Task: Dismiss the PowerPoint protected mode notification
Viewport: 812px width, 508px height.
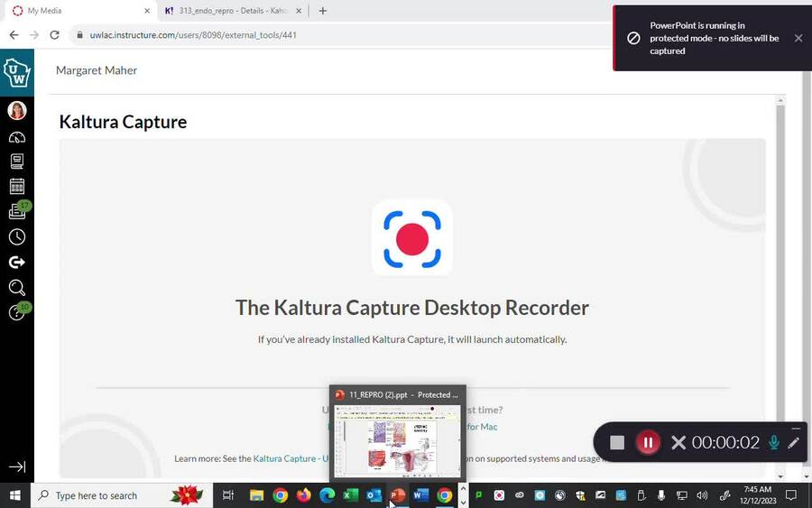Action: [x=798, y=38]
